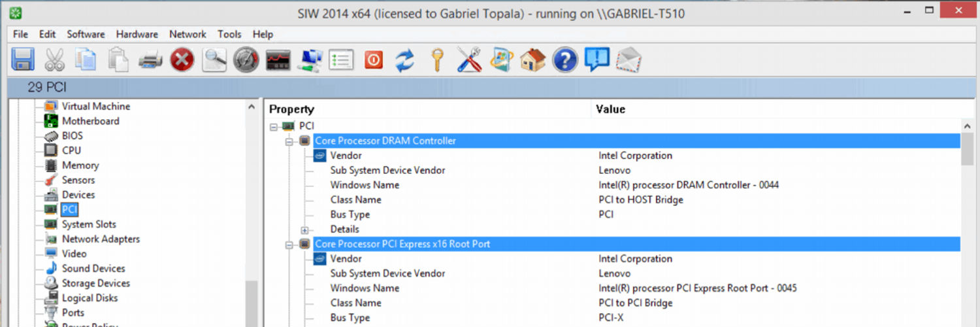Open the speedometer gauge tool
This screenshot has height=327, width=980.
[246, 60]
